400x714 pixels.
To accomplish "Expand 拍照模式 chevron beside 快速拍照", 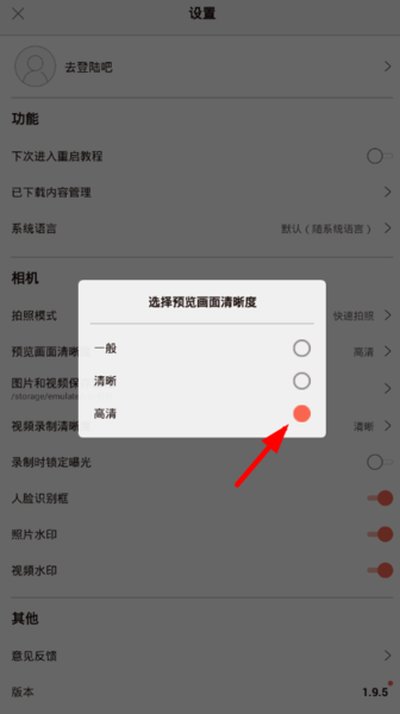I will click(x=387, y=315).
